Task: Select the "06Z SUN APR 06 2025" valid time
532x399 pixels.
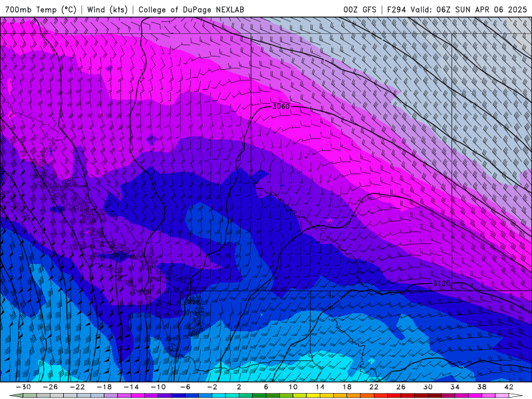Action: tap(481, 9)
